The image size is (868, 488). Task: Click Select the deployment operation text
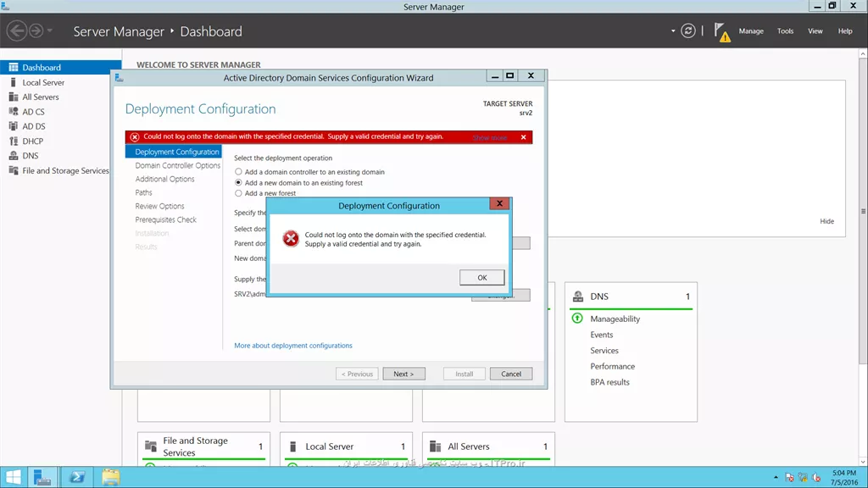(x=283, y=158)
